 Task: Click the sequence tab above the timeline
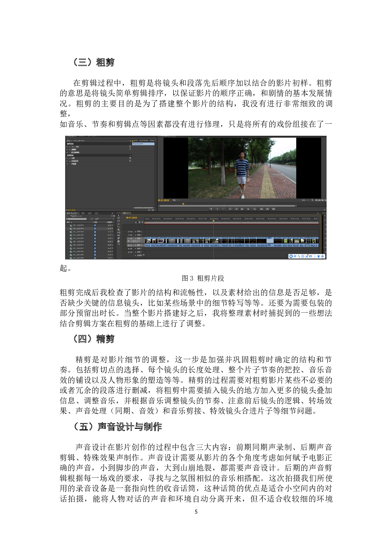coord(126,213)
